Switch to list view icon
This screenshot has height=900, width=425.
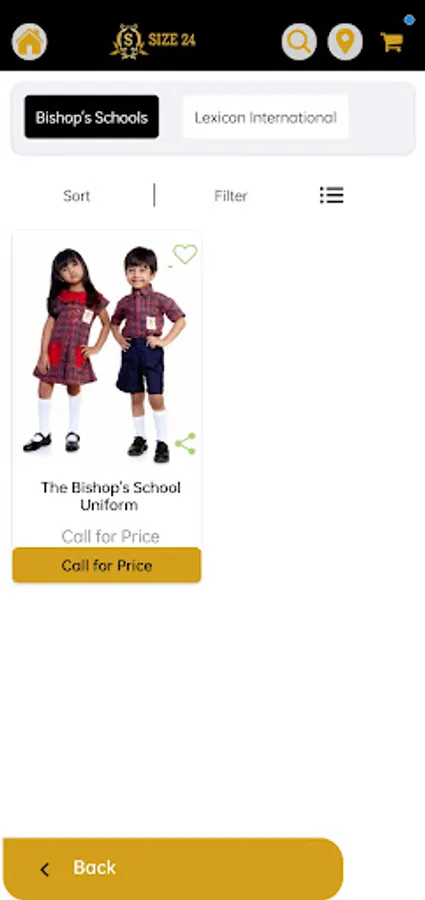[331, 195]
